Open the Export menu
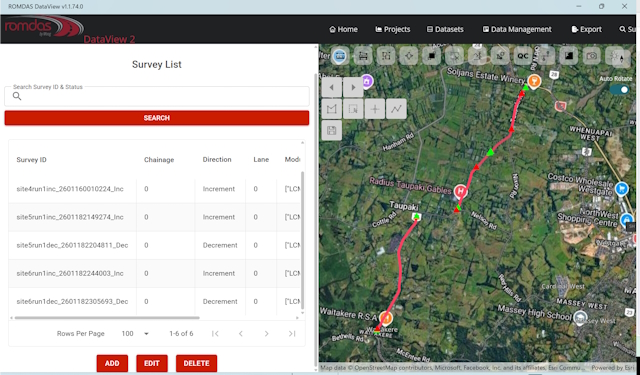640x375 pixels. click(x=587, y=29)
